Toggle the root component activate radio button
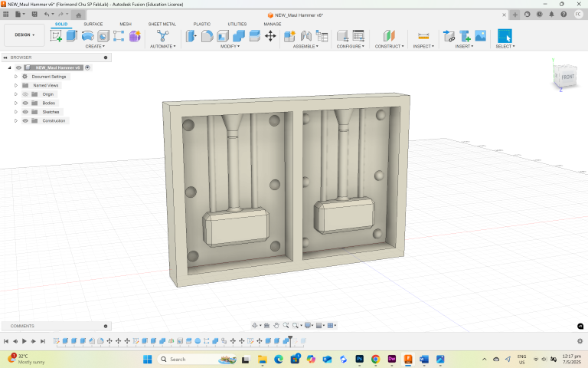This screenshot has height=368, width=588. (87, 67)
